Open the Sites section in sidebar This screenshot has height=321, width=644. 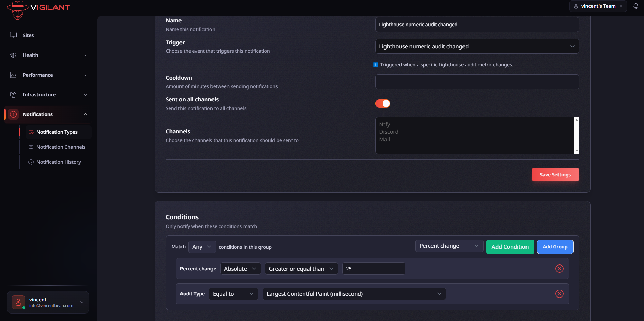(x=13, y=35)
